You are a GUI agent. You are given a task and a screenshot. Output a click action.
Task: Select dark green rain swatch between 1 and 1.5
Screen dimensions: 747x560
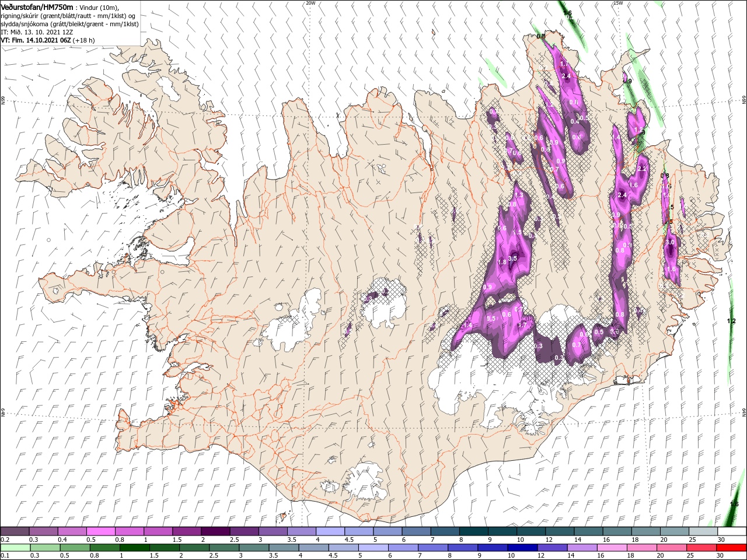(x=134, y=548)
